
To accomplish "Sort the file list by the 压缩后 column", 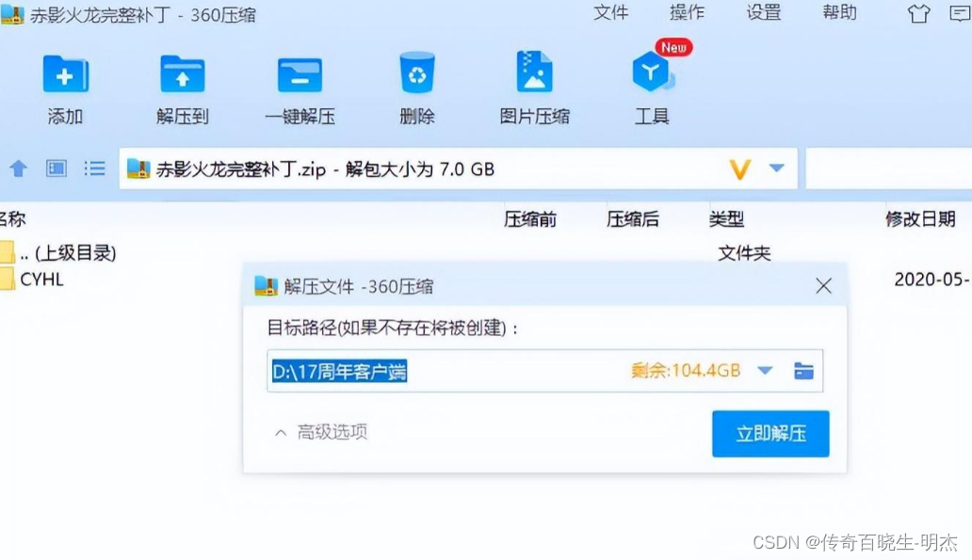I will pyautogui.click(x=632, y=218).
